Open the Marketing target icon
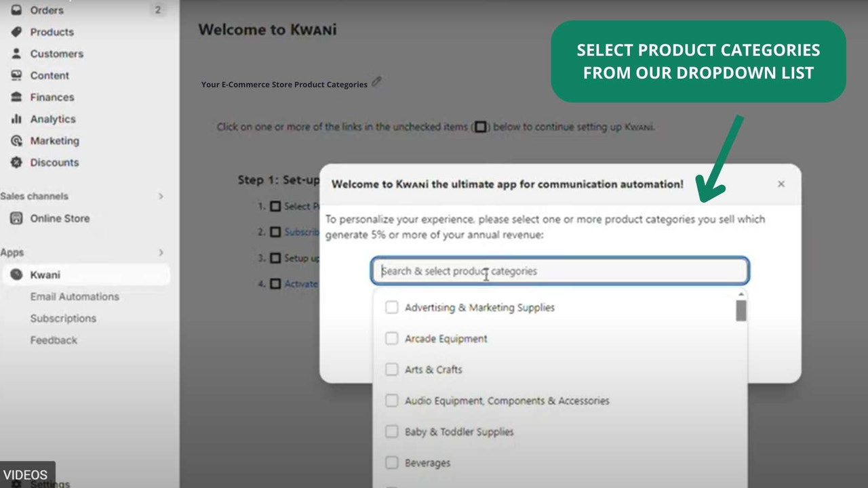 tap(16, 141)
